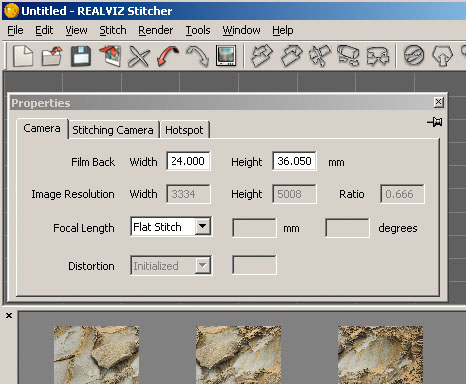Click the Film Back Height field
This screenshot has width=466, height=384.
(294, 161)
